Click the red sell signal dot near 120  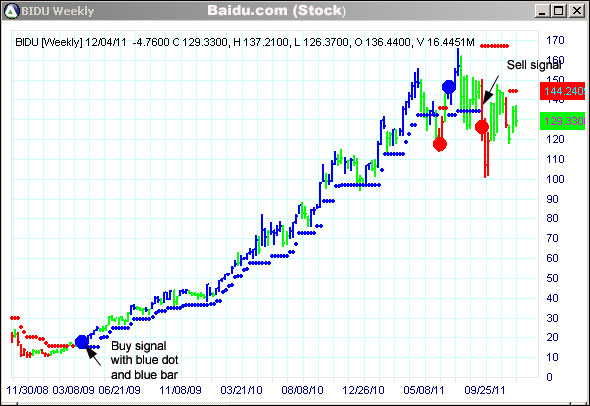coord(439,144)
